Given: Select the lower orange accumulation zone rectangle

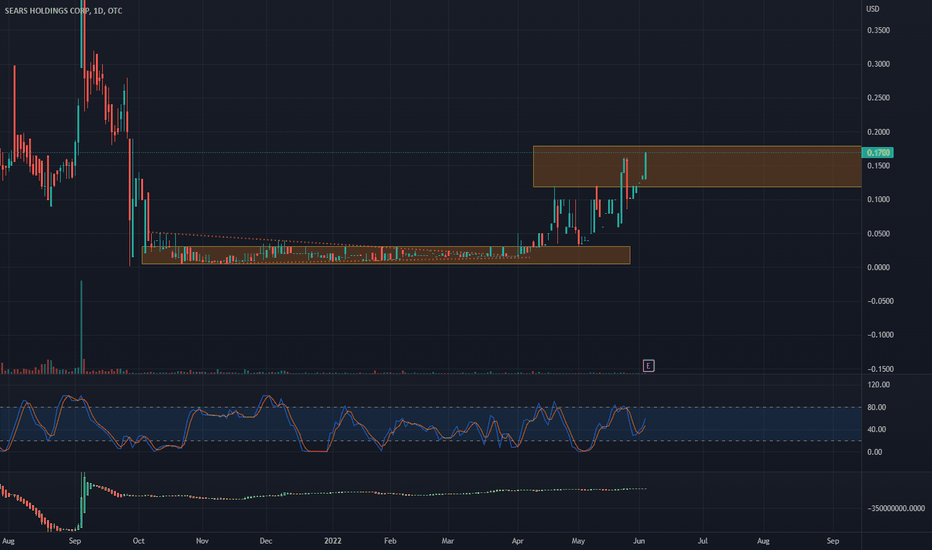Looking at the screenshot, I should coord(386,255).
